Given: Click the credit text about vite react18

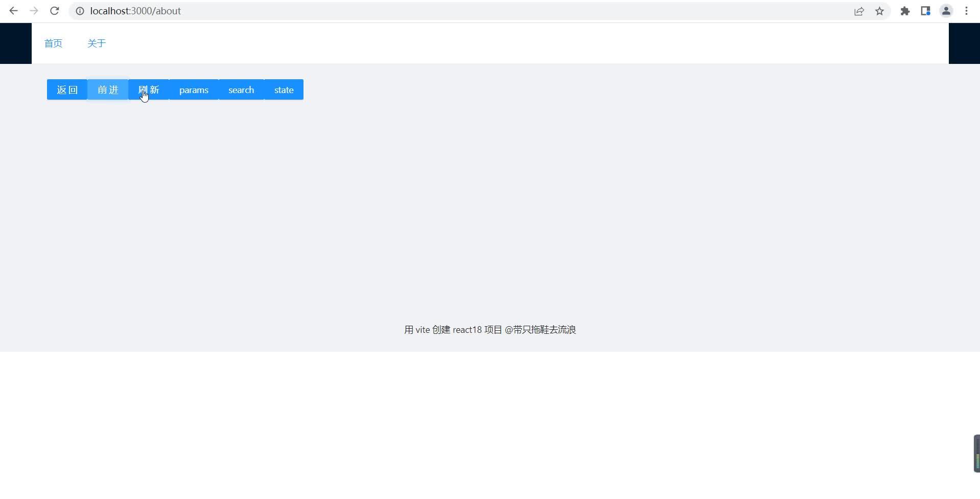Looking at the screenshot, I should [x=489, y=329].
